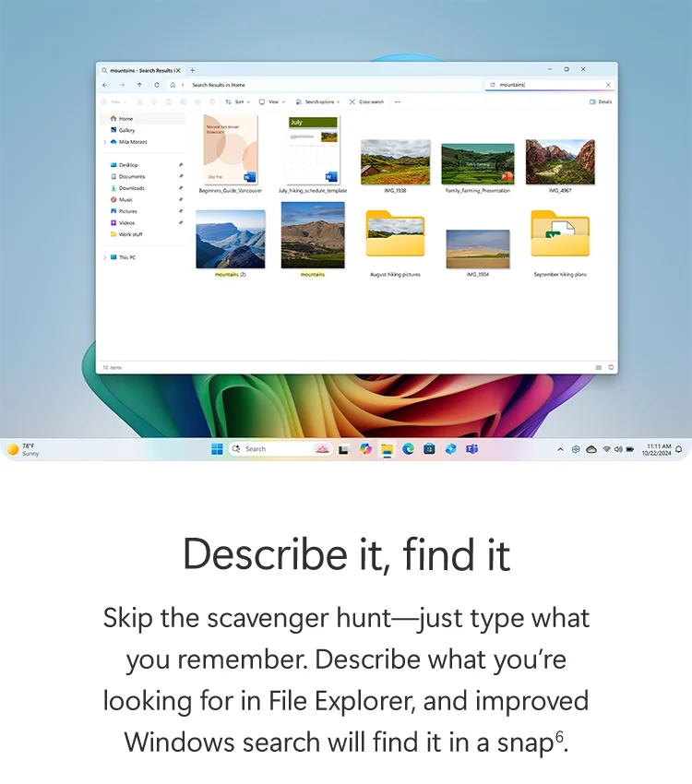Select Beginners_Guide_Vancouver document
The image size is (692, 784).
pos(230,154)
